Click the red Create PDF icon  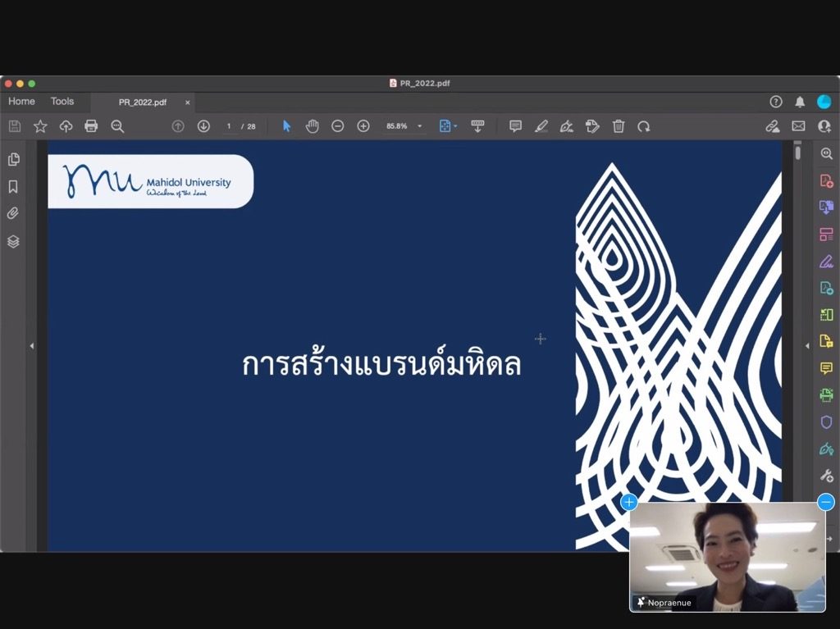point(826,180)
